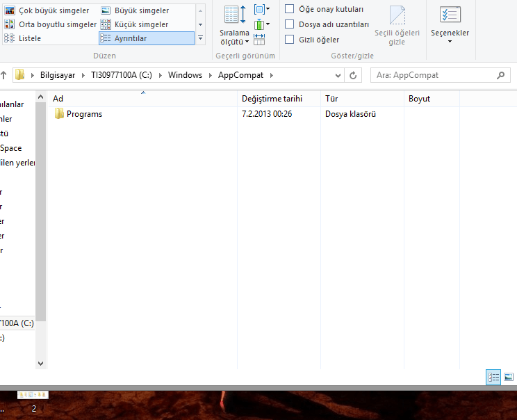
Task: Click the size all columns to fit icon
Action: click(x=260, y=40)
